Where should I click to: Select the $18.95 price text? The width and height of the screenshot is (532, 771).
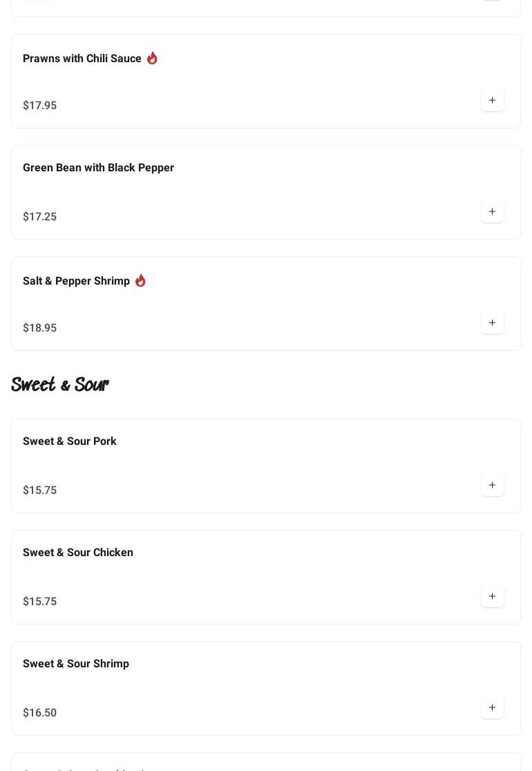39,328
